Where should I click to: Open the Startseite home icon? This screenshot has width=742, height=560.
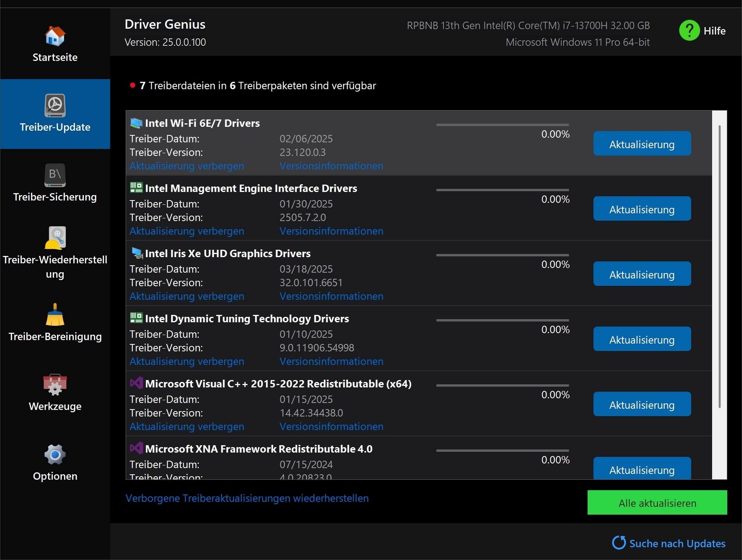[55, 36]
